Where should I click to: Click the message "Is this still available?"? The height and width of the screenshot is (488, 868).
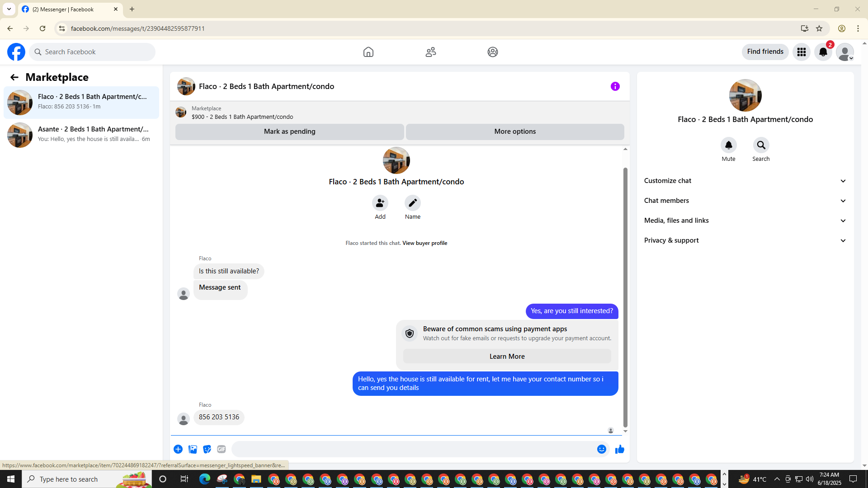(229, 272)
